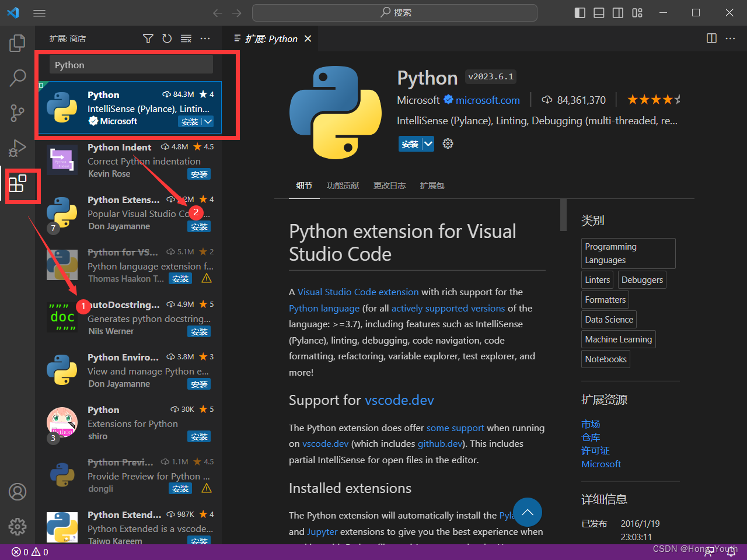
Task: Open the Extensions view icon
Action: click(18, 183)
